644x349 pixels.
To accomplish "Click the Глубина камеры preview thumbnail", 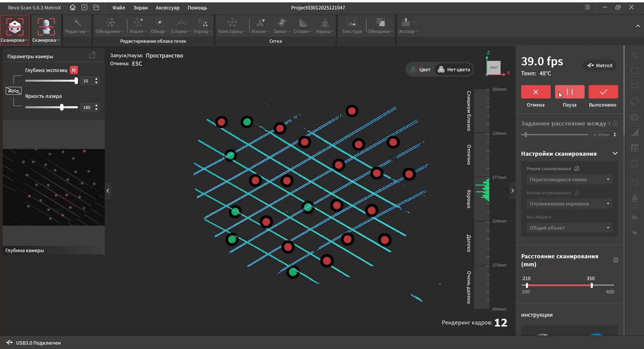I will pyautogui.click(x=54, y=187).
